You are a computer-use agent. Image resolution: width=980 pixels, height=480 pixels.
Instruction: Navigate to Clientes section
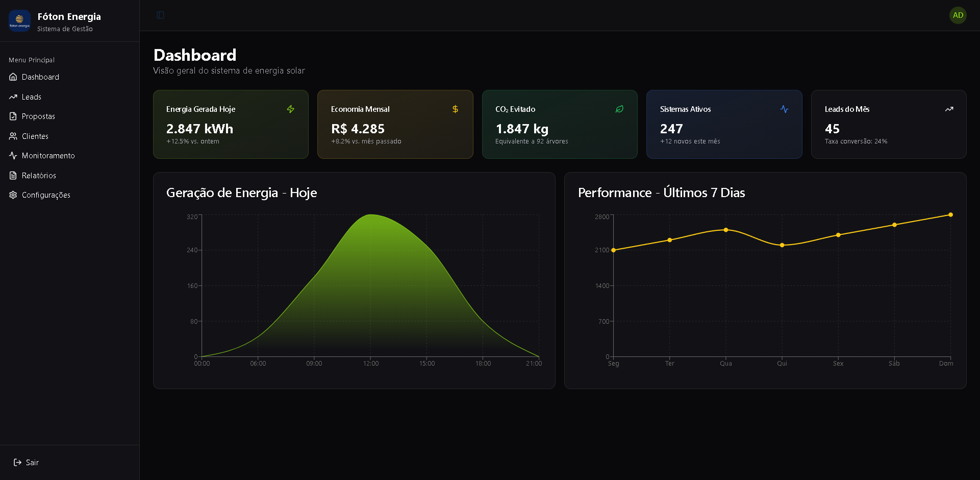(35, 136)
